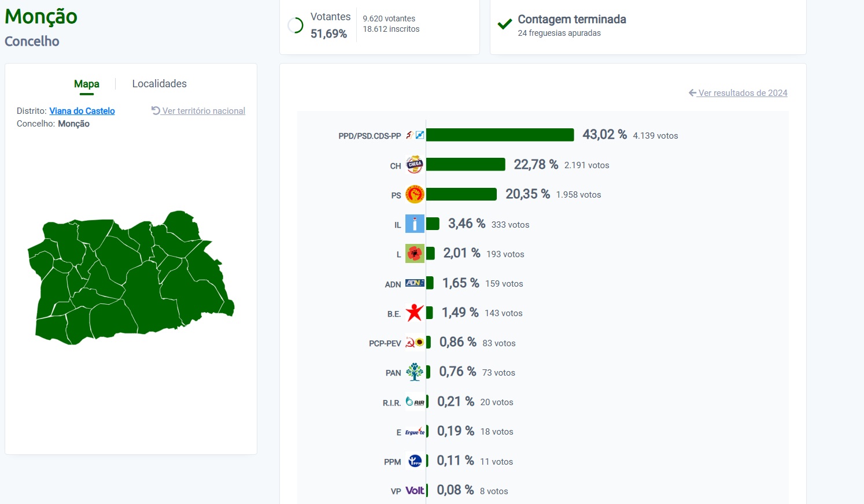The width and height of the screenshot is (864, 504).
Task: Click the PPD/PSD.CDS-PP green result bar
Action: point(500,135)
